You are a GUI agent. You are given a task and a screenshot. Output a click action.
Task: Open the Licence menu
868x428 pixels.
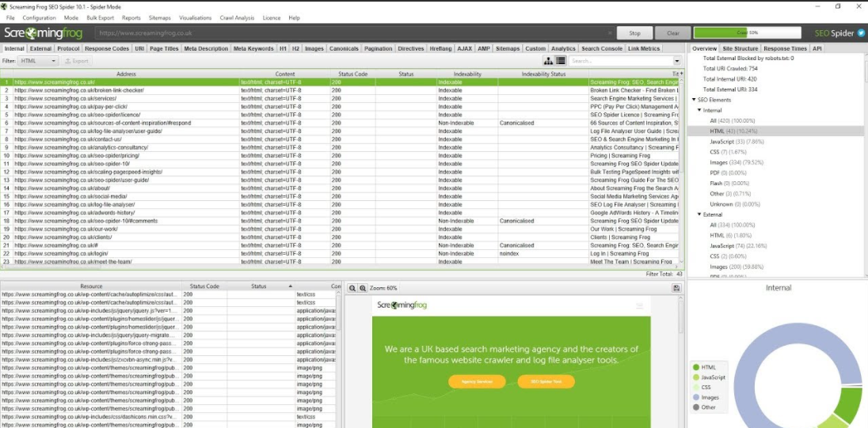[271, 17]
